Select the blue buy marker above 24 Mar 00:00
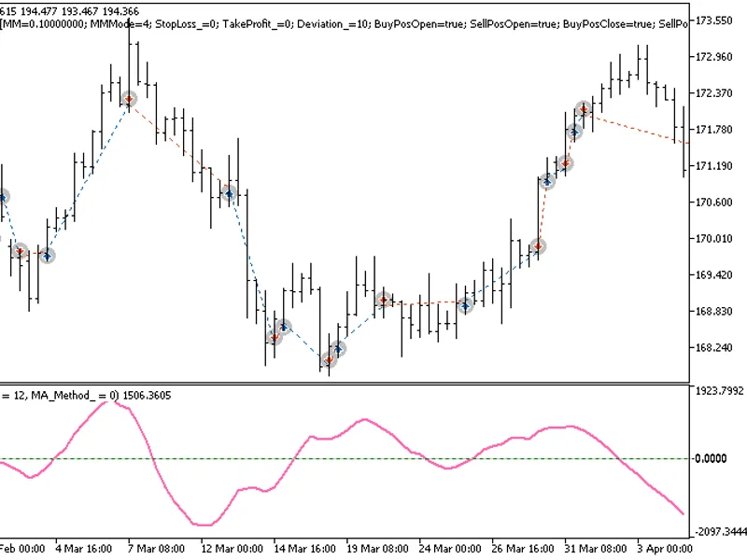Screen dimensions: 747x560 (x=465, y=305)
